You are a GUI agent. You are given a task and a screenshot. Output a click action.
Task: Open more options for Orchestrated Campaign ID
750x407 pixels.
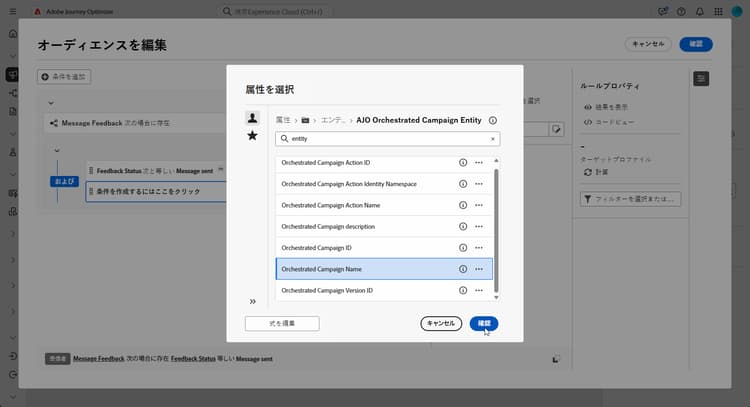(479, 248)
